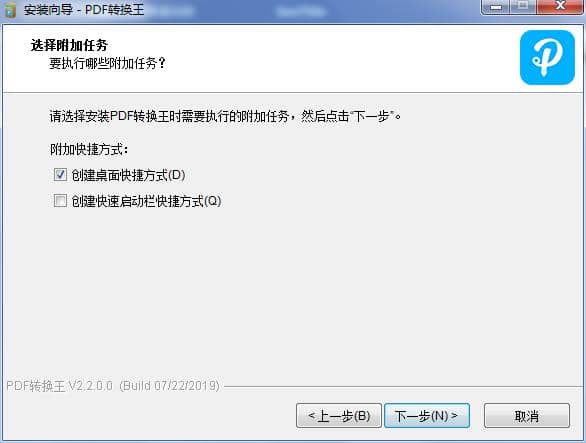The height and width of the screenshot is (443, 586).
Task: Continue with the 下一步(N) button
Action: pos(427,415)
